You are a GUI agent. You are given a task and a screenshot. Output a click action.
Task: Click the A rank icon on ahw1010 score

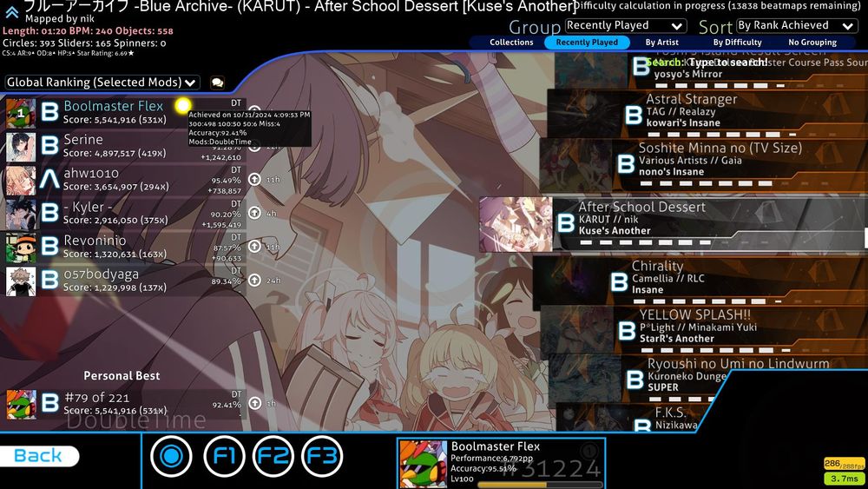click(49, 180)
